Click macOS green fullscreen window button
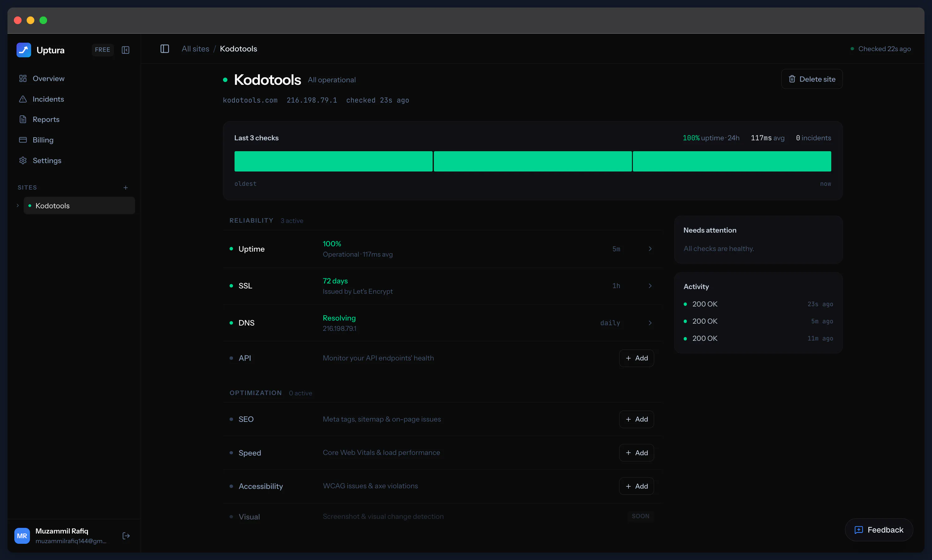Screen dimensions: 932x560 [43, 20]
